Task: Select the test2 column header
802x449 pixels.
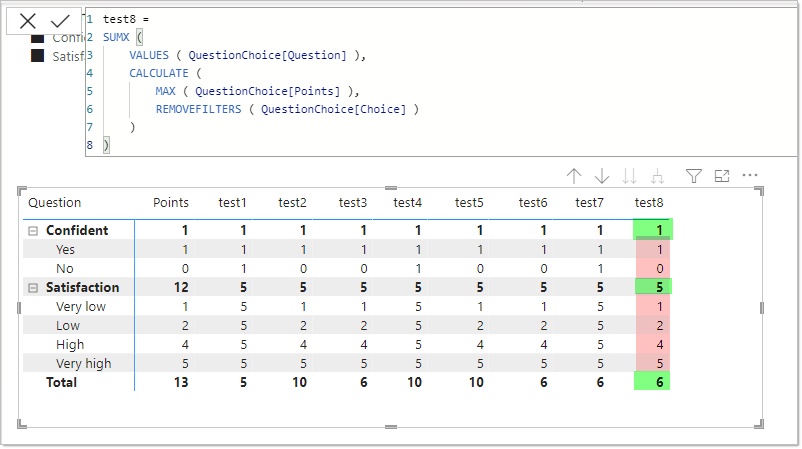Action: [x=292, y=203]
